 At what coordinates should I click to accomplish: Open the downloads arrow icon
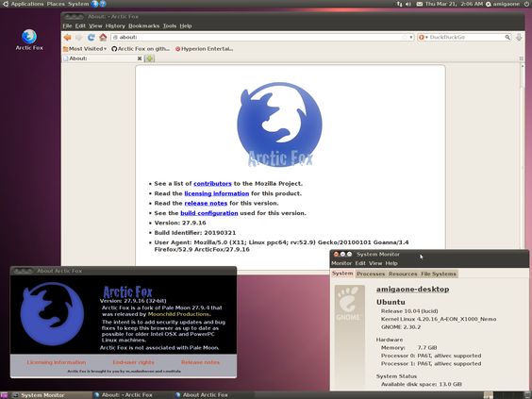click(x=519, y=38)
